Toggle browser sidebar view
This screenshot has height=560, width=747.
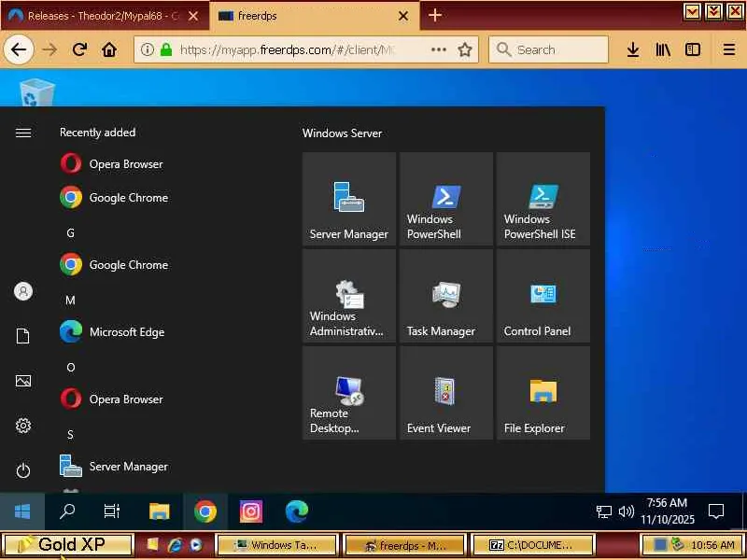(693, 49)
